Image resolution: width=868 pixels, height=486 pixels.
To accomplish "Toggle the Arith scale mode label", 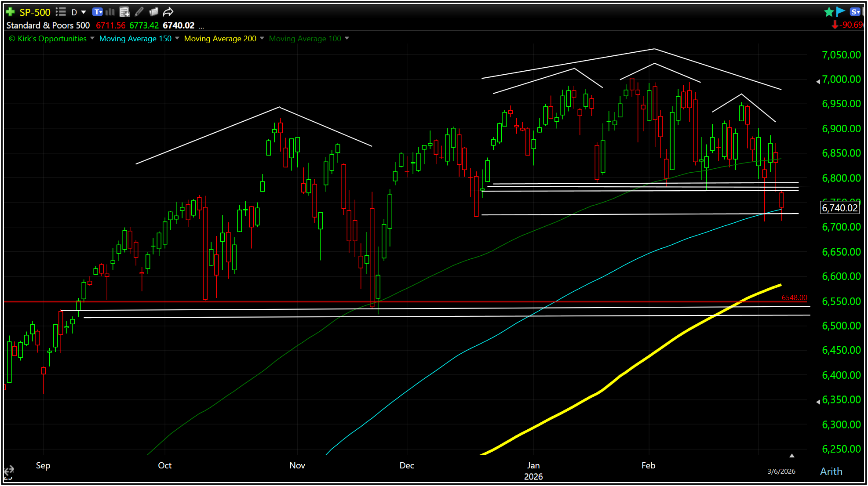I will tap(831, 471).
